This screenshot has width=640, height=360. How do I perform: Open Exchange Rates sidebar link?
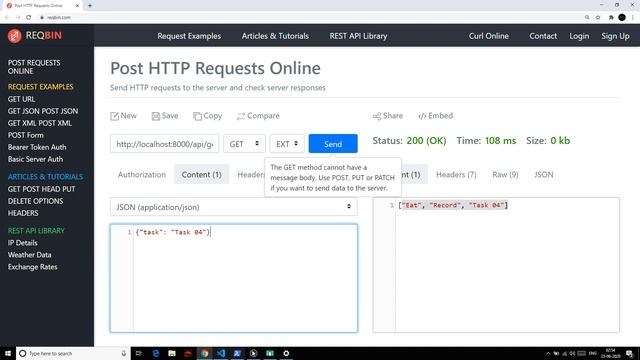pos(32,267)
